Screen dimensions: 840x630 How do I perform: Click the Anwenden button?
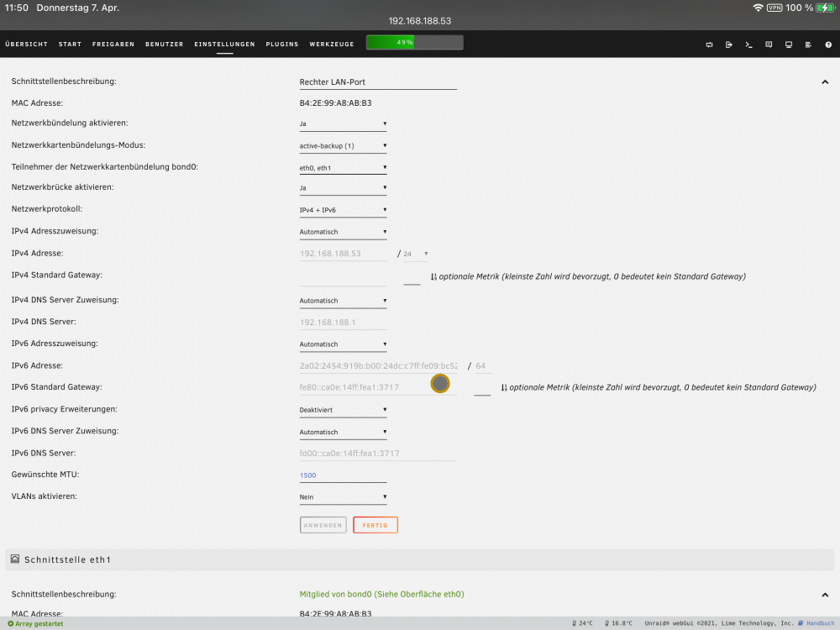pos(323,525)
